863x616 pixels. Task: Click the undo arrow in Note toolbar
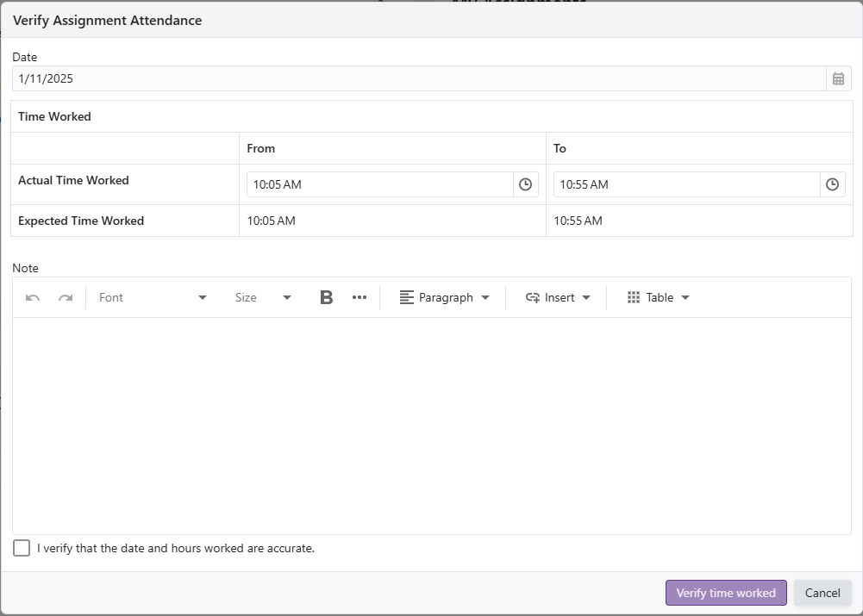coord(33,297)
